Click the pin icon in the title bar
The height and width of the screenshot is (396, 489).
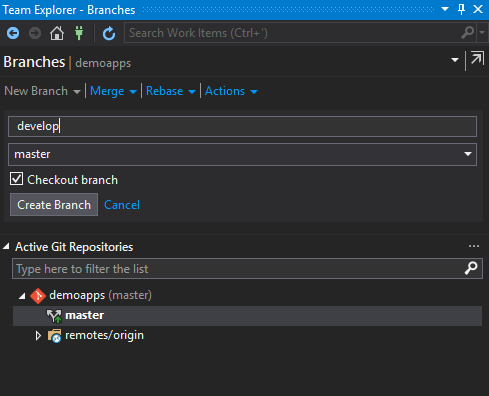click(x=462, y=9)
